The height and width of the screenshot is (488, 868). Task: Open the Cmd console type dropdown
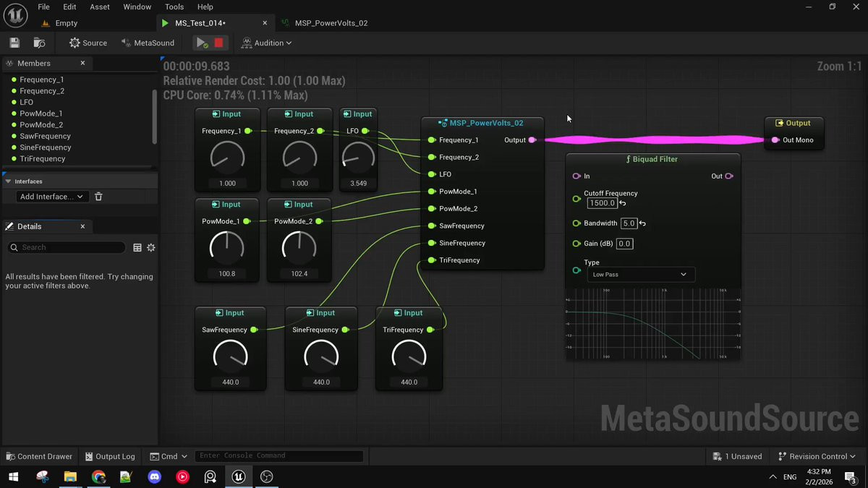169,456
